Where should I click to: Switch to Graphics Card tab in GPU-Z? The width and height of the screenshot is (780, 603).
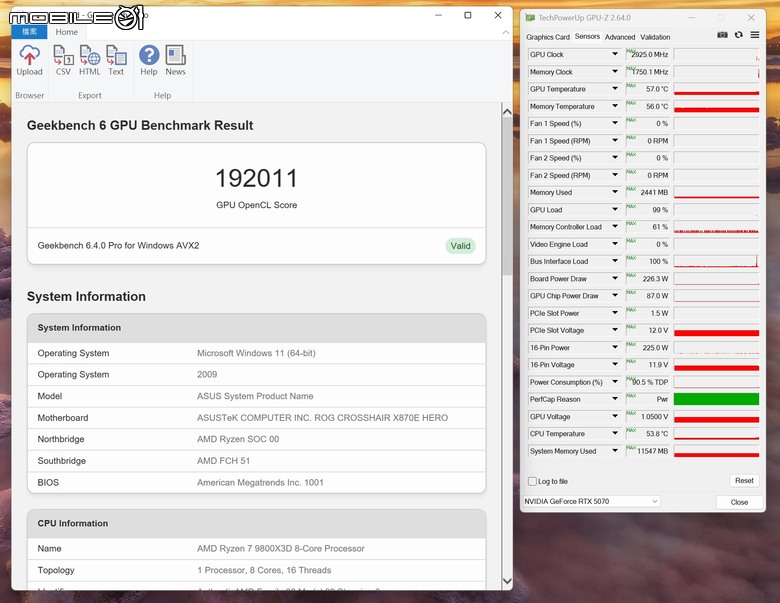coord(548,37)
